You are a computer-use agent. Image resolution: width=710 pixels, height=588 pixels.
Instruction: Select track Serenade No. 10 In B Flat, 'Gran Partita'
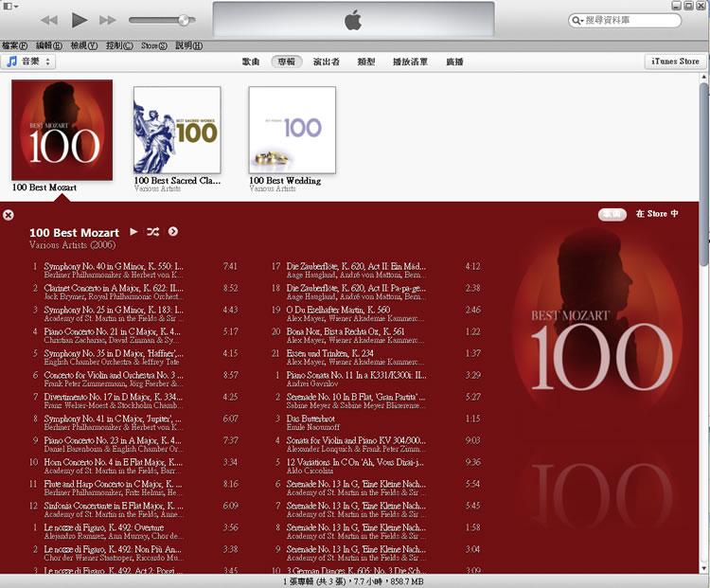(x=376, y=401)
